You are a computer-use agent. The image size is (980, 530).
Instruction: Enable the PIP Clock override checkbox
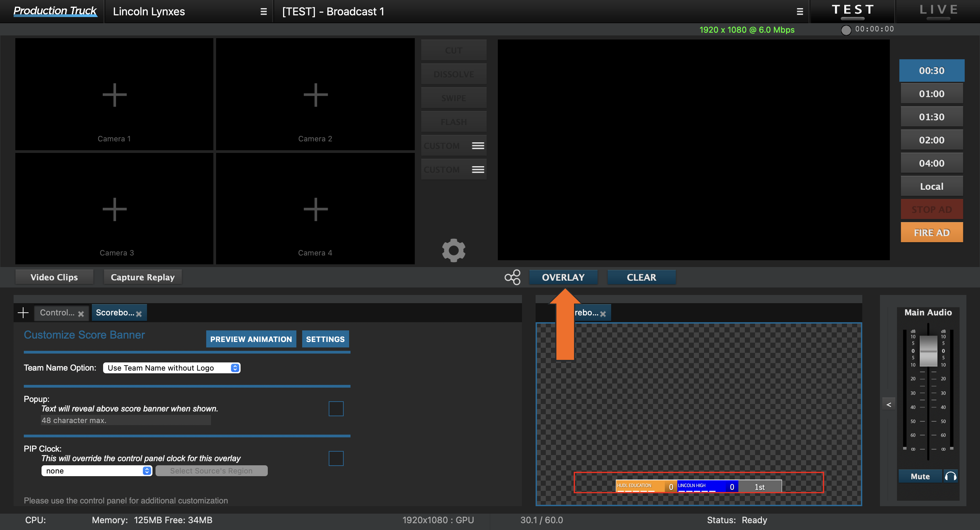coord(336,458)
